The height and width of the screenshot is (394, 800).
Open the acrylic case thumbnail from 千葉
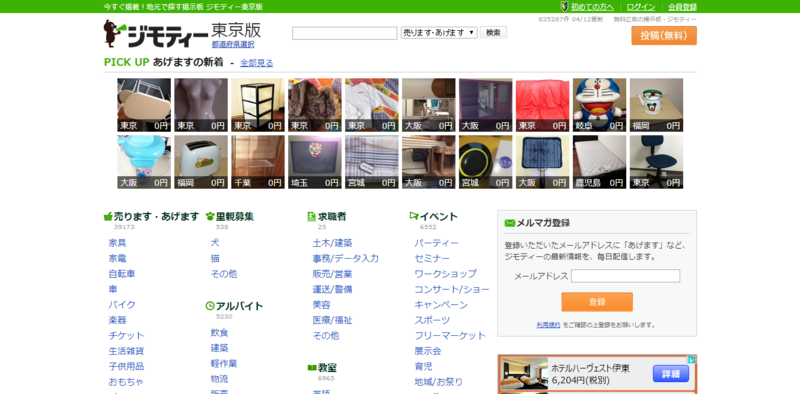[x=258, y=162]
